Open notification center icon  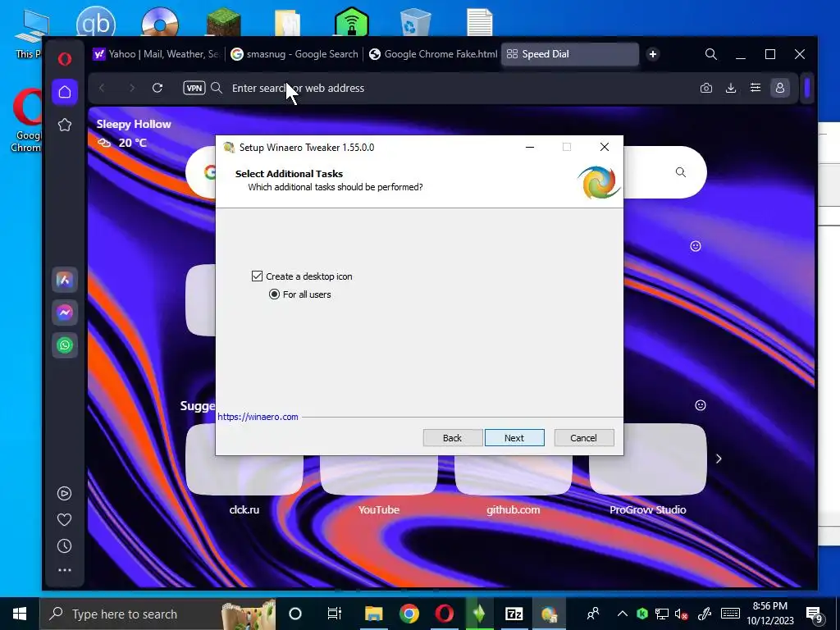point(815,614)
